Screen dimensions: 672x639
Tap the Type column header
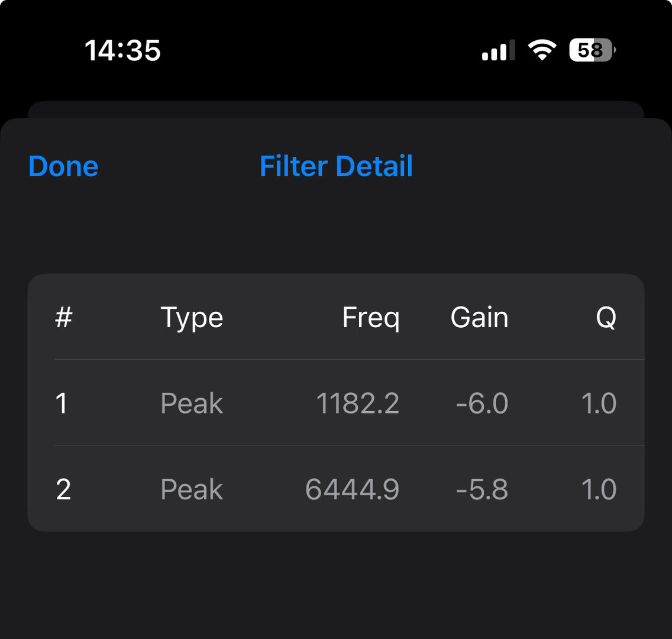click(192, 318)
